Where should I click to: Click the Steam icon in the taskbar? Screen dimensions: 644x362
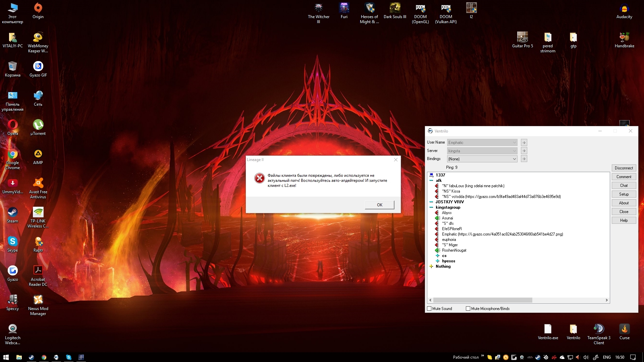(31, 357)
